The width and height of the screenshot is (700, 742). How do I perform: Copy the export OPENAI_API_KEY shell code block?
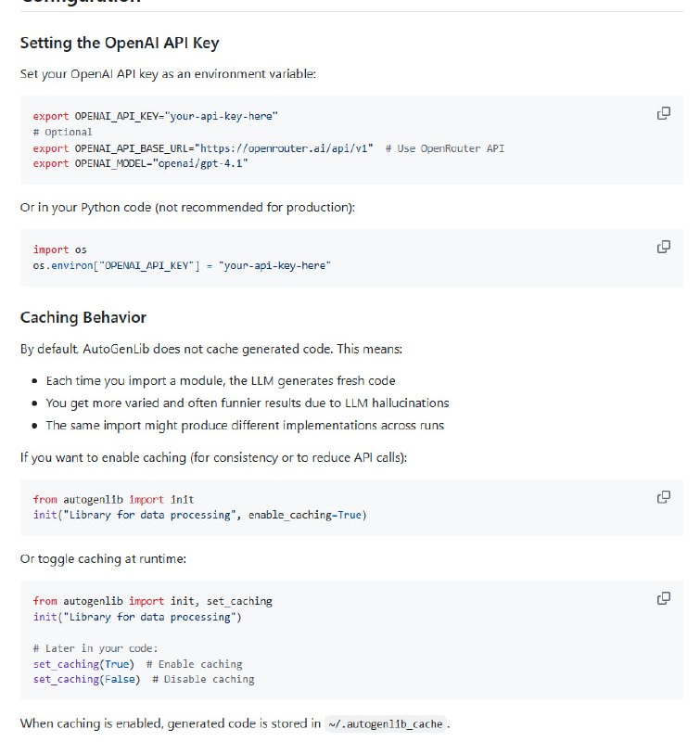click(x=663, y=113)
